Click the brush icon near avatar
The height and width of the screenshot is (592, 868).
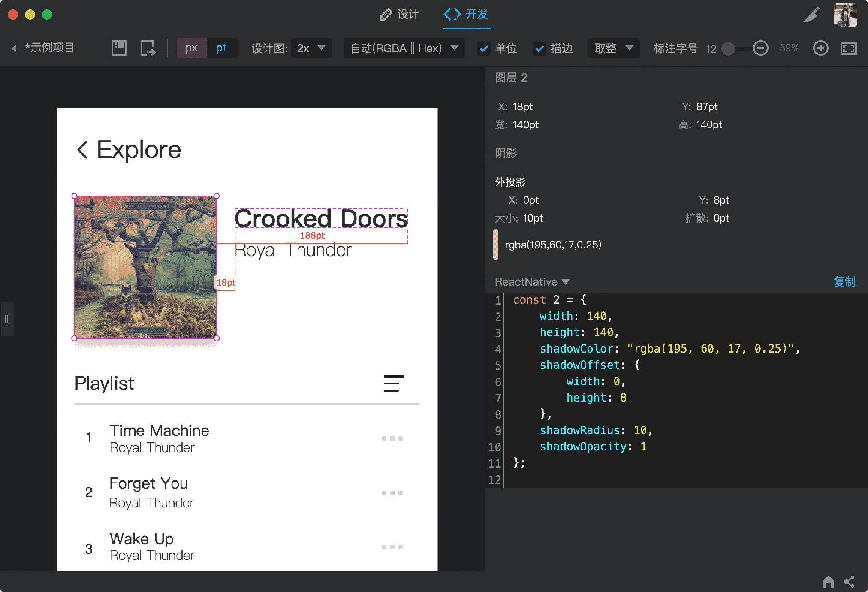tap(811, 15)
